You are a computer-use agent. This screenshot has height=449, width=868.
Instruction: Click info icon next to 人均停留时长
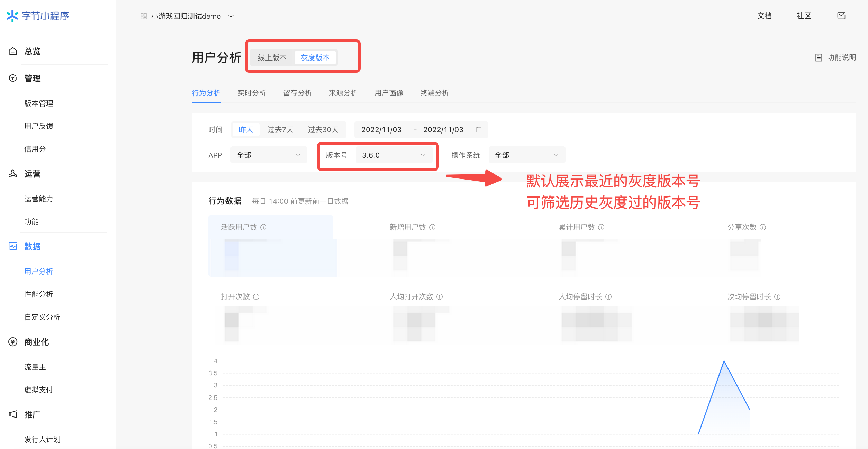(608, 297)
